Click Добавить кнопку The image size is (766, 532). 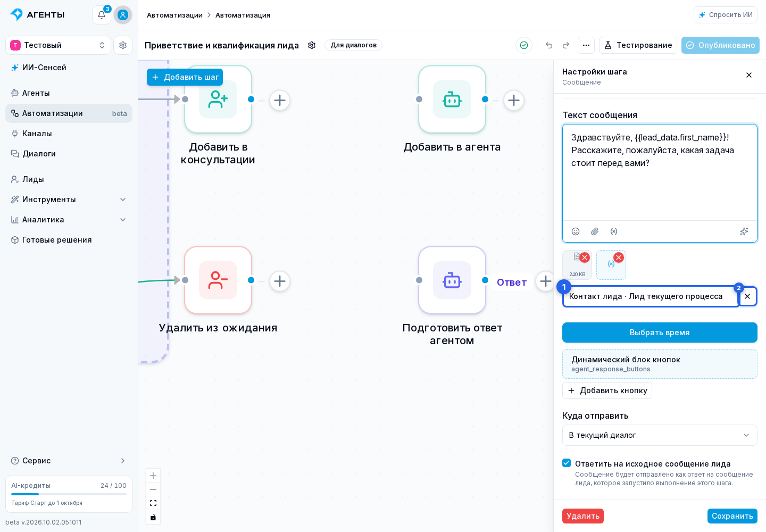tap(607, 390)
